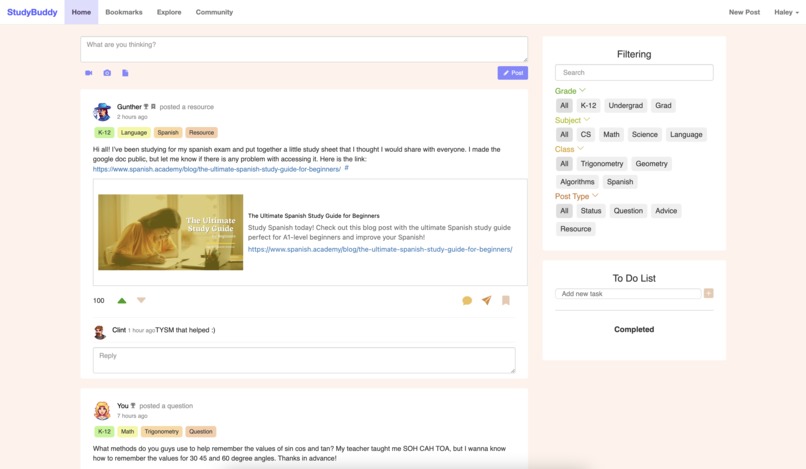Image resolution: width=806 pixels, height=469 pixels.
Task: Click the Question tag on your post
Action: (x=200, y=431)
